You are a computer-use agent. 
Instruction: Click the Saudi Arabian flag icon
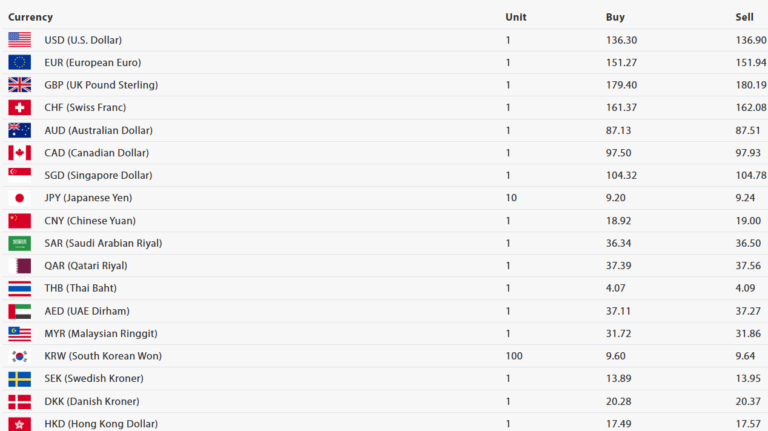(20, 243)
